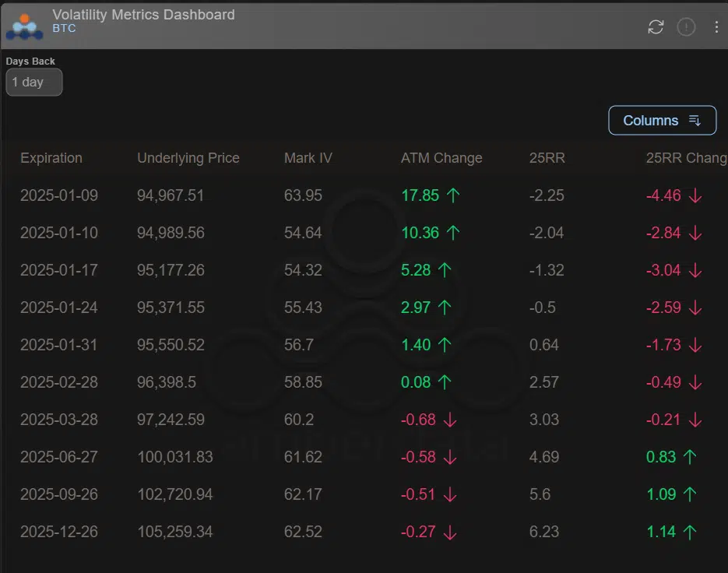Screen dimensions: 728x573
Task: Click underlying price 96,398.5
Action: click(166, 382)
